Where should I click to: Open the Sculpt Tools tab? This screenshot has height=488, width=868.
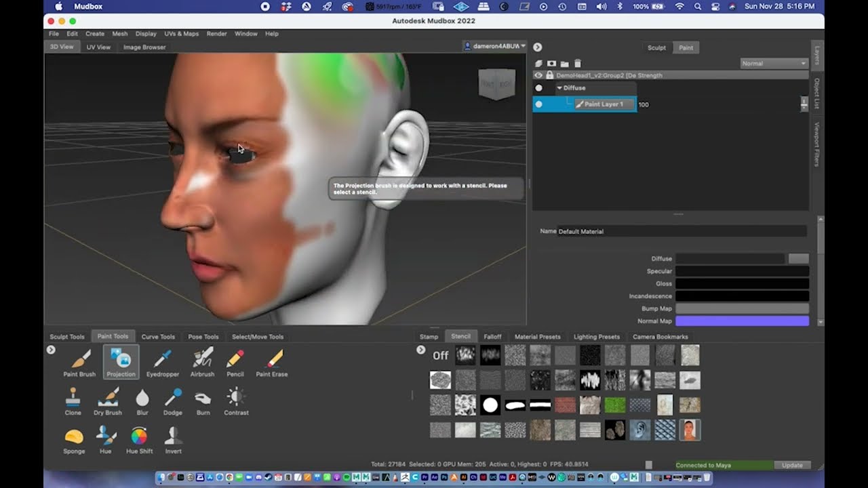(x=67, y=337)
